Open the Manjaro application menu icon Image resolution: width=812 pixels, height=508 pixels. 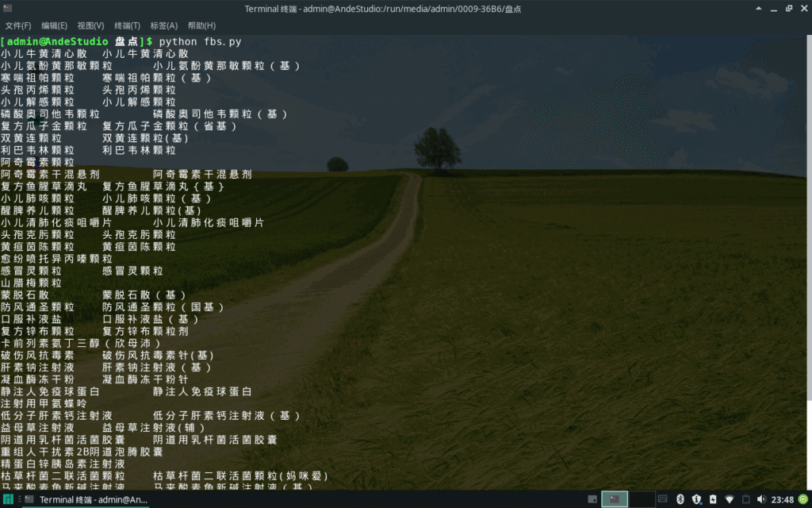(8, 499)
